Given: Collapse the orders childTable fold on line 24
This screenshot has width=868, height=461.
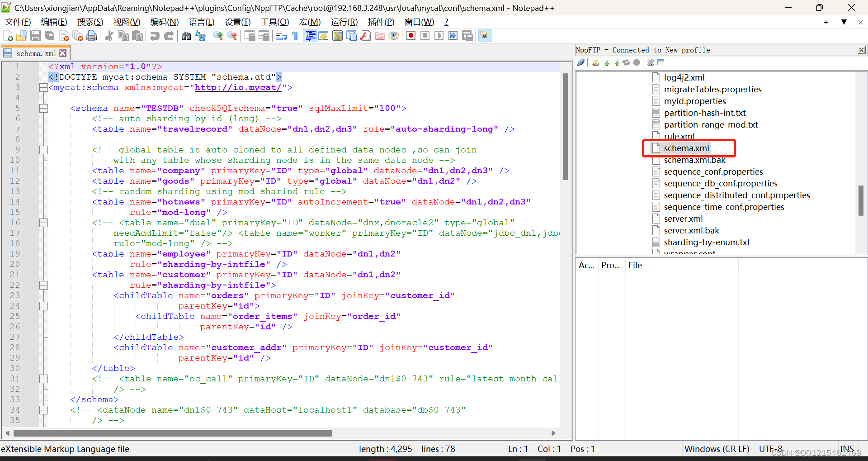Looking at the screenshot, I should pyautogui.click(x=43, y=306).
